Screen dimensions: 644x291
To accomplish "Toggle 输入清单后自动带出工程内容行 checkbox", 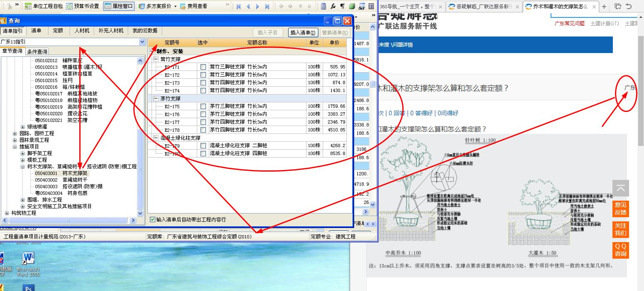I will tap(152, 219).
